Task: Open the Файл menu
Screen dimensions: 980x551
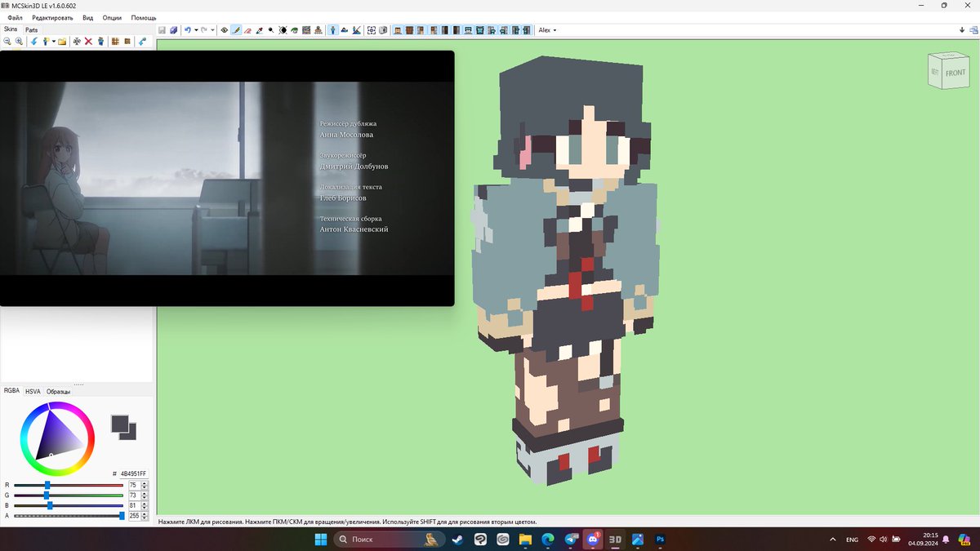Action: 15,17
